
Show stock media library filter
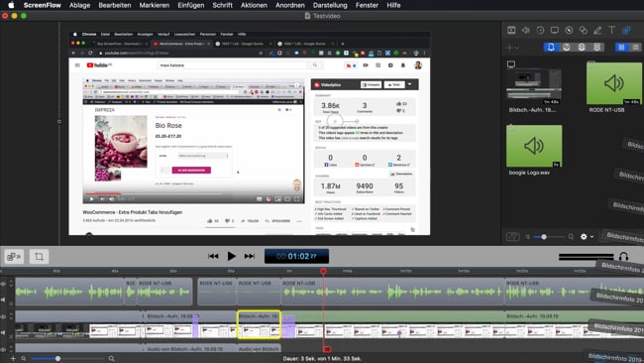point(582,48)
